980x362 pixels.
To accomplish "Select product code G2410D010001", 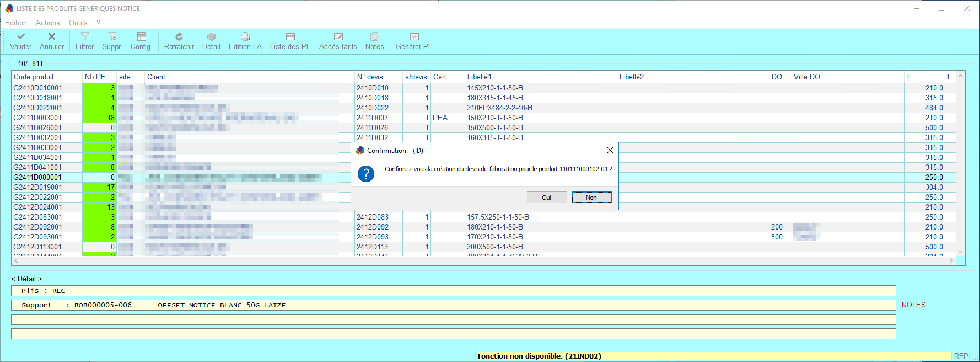I will 38,88.
